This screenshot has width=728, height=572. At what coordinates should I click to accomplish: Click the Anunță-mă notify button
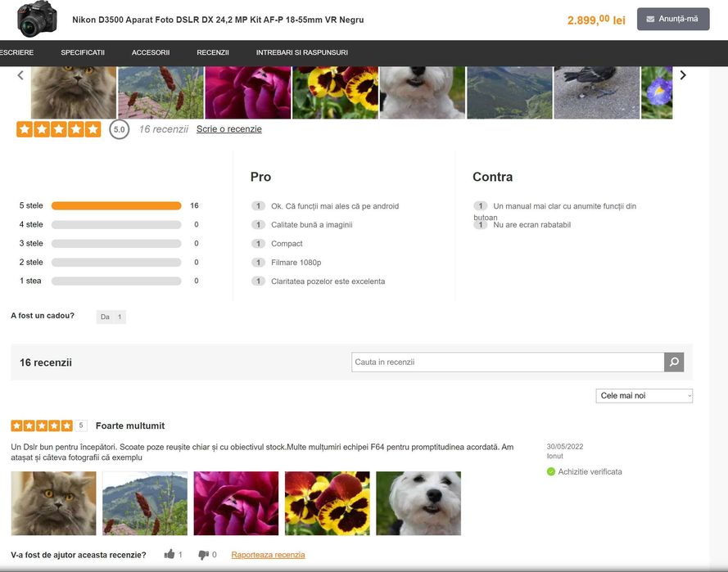(x=673, y=19)
